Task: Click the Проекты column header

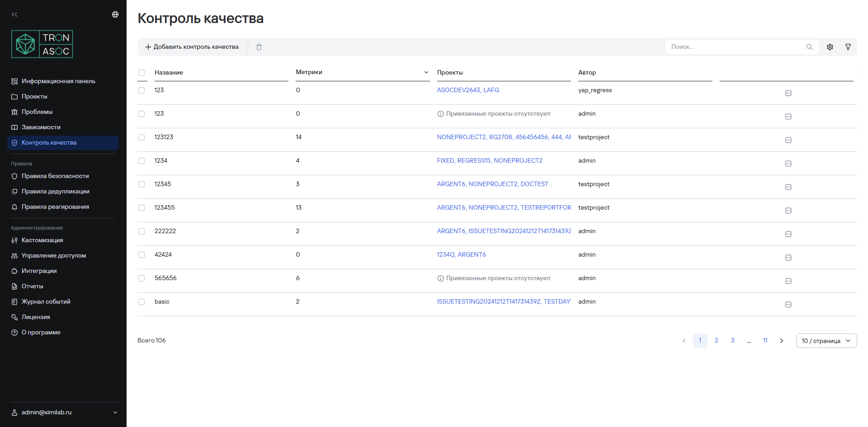Action: (450, 73)
